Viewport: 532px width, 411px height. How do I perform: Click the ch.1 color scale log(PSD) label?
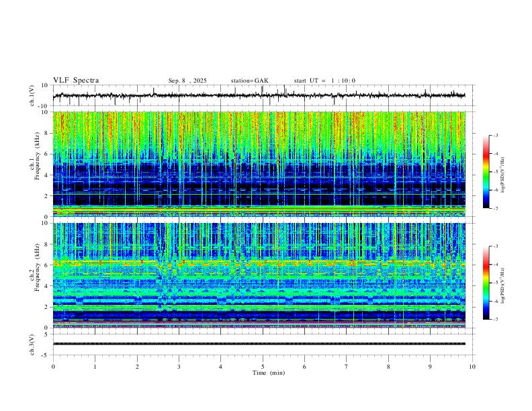[x=503, y=175]
